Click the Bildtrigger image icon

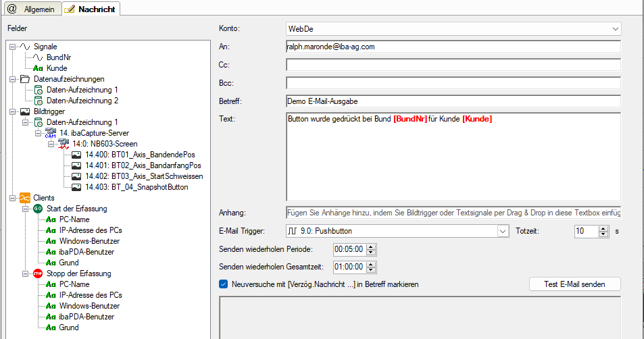click(25, 111)
